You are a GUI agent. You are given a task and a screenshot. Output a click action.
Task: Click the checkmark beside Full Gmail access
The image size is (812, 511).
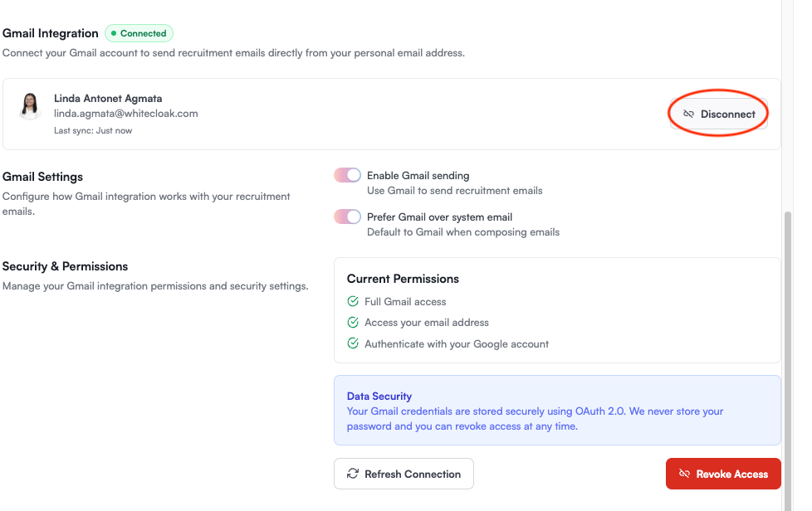pos(352,301)
